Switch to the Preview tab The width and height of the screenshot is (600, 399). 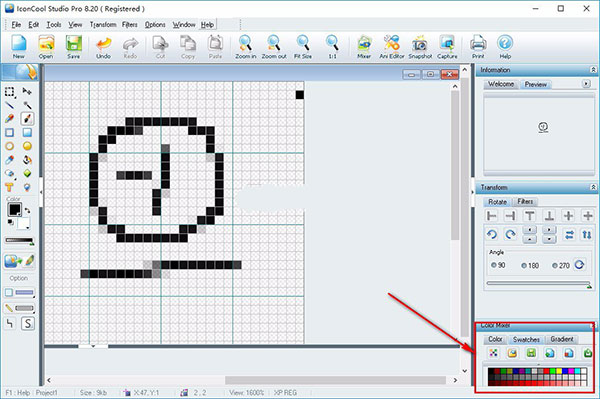pos(535,84)
